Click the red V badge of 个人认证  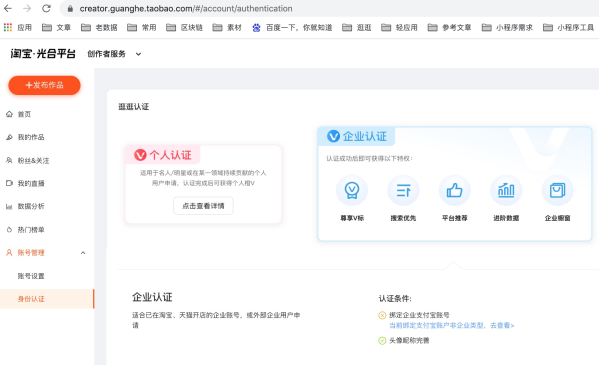[140, 154]
